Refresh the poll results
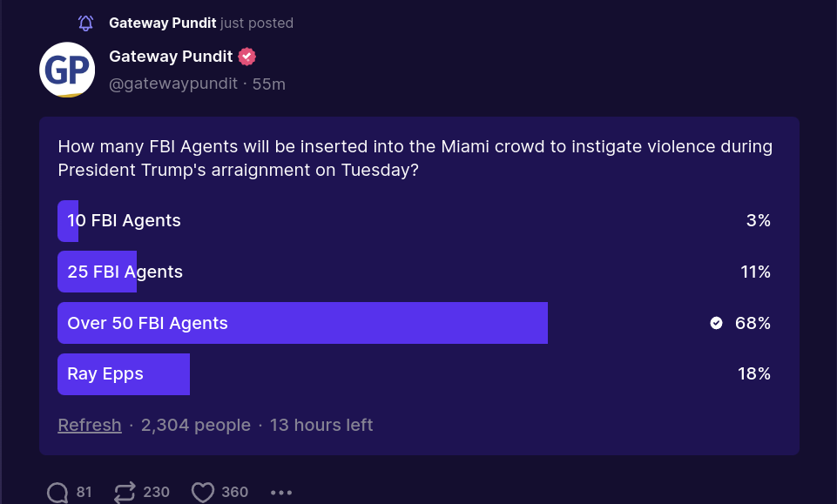 coord(90,425)
